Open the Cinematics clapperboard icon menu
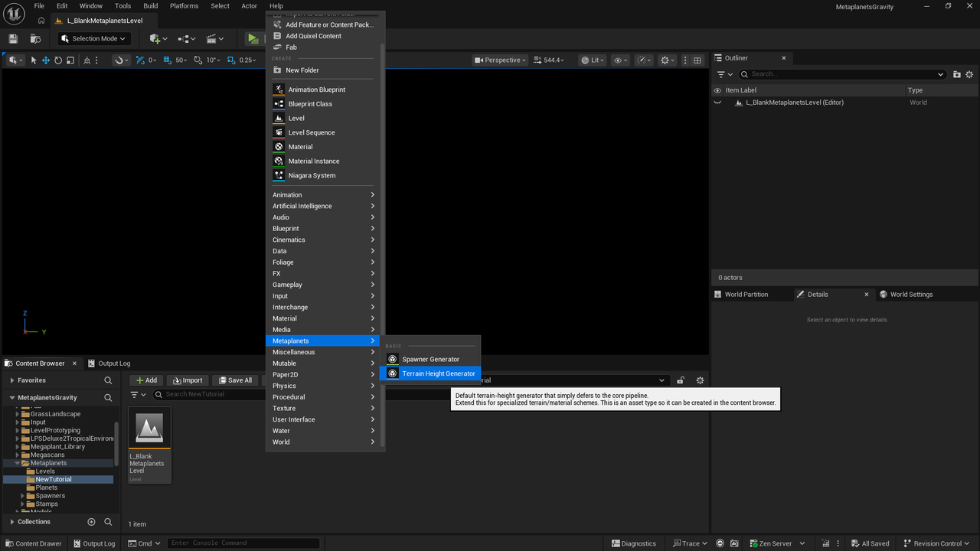 (214, 38)
